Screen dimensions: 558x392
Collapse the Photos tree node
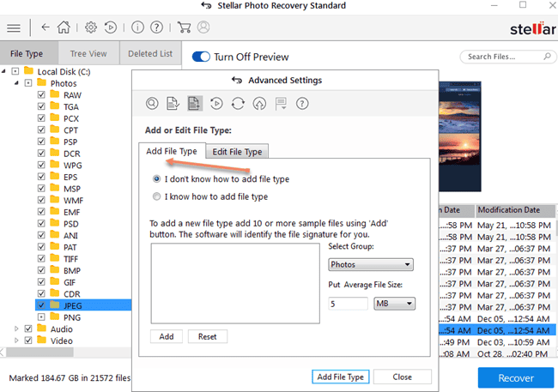tap(16, 83)
